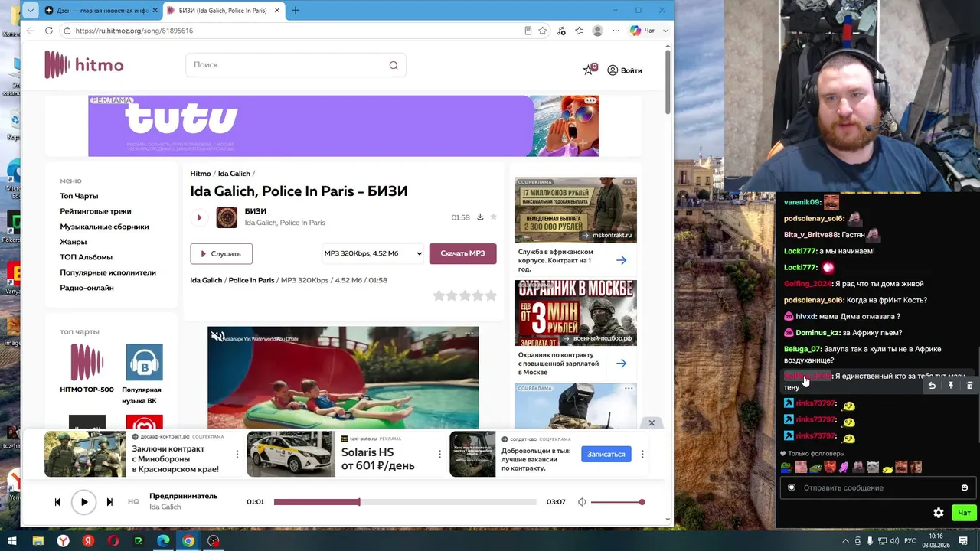Unmute the video ad with the speaker icon

(x=218, y=337)
